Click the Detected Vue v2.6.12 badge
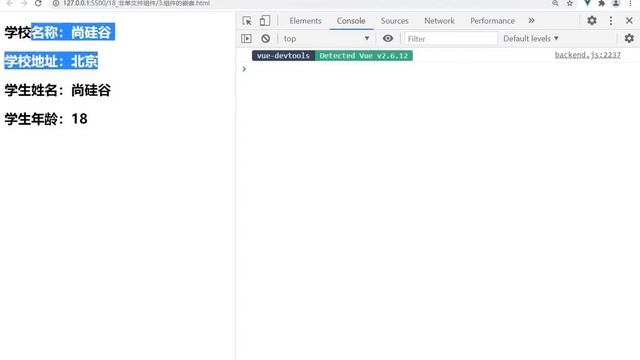Image resolution: width=640 pixels, height=360 pixels. click(x=364, y=56)
